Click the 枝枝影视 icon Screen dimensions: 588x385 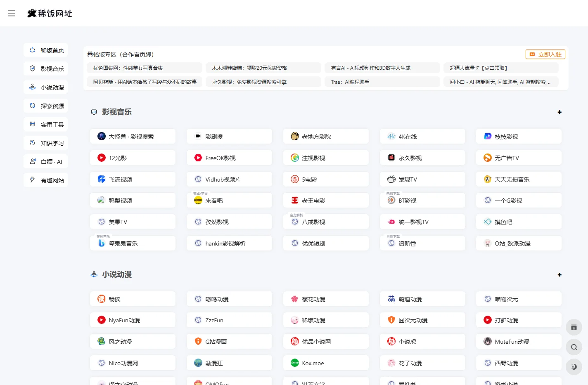click(488, 136)
